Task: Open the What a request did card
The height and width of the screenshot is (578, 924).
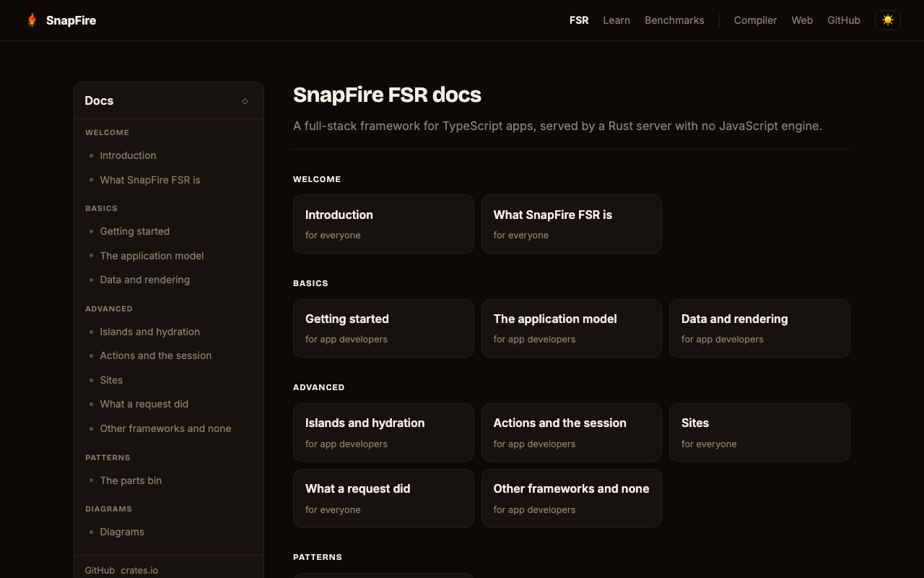Action: coord(383,498)
